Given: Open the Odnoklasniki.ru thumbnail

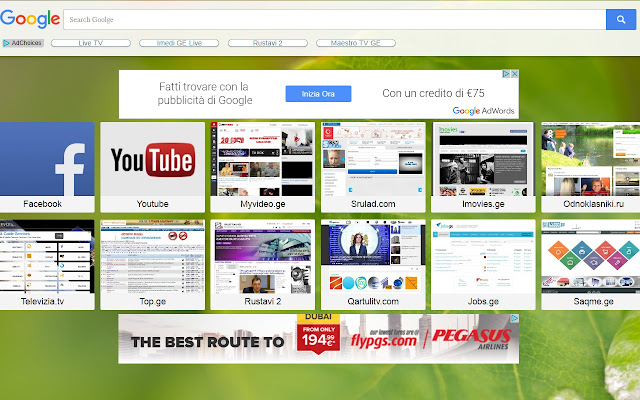Looking at the screenshot, I should click(591, 167).
